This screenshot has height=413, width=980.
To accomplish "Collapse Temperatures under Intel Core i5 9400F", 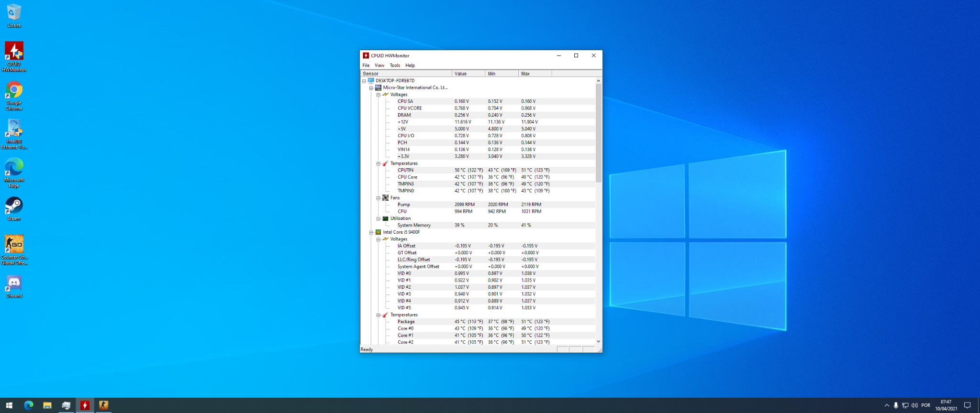I will pos(378,315).
